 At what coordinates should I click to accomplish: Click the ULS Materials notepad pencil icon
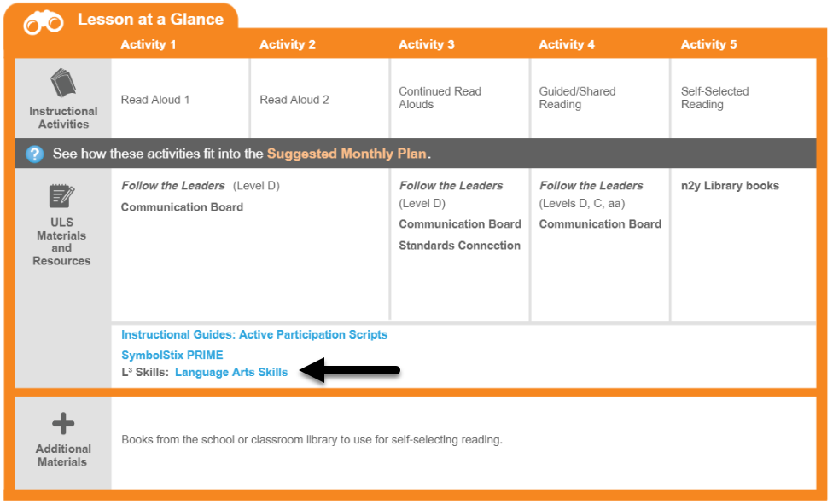61,196
